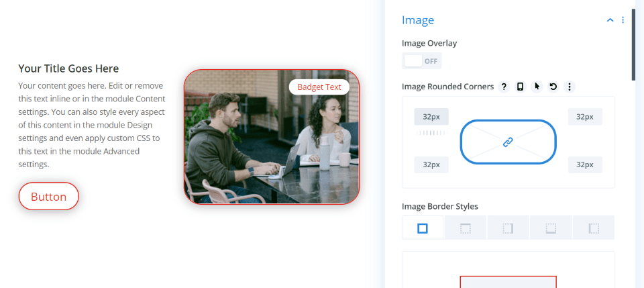The width and height of the screenshot is (644, 288).
Task: Select the bottom border style tab
Action: click(551, 228)
